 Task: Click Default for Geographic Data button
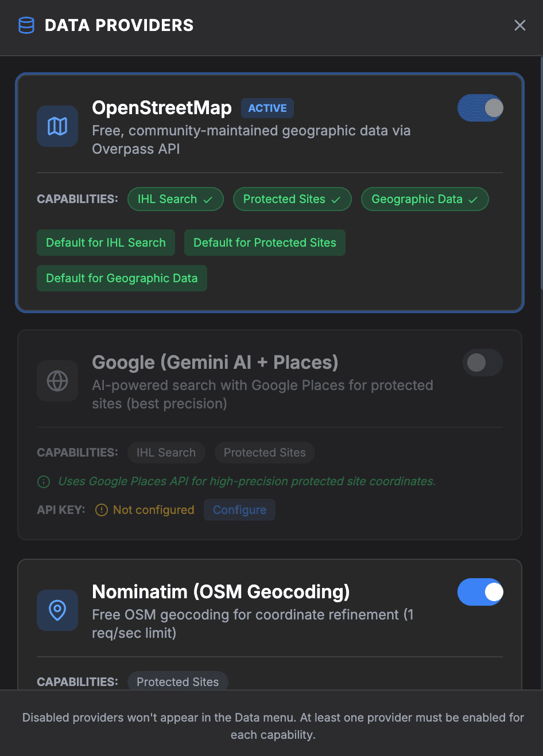122,278
